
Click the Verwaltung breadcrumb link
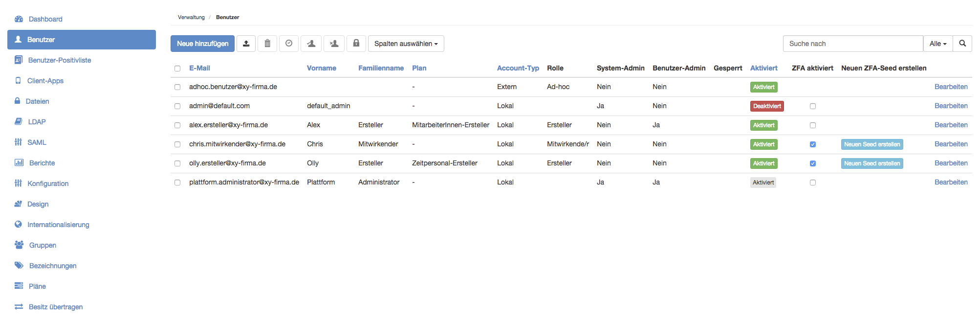(191, 17)
